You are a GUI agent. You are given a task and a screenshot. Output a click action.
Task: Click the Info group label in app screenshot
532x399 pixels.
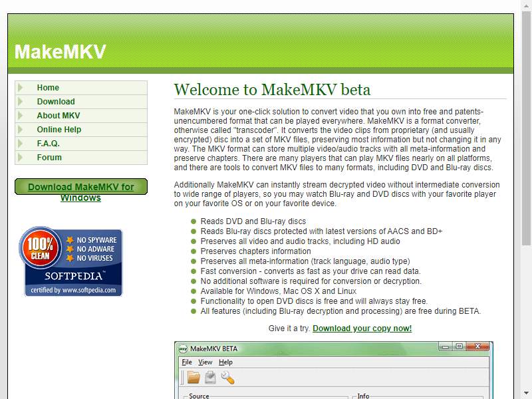pos(363,396)
